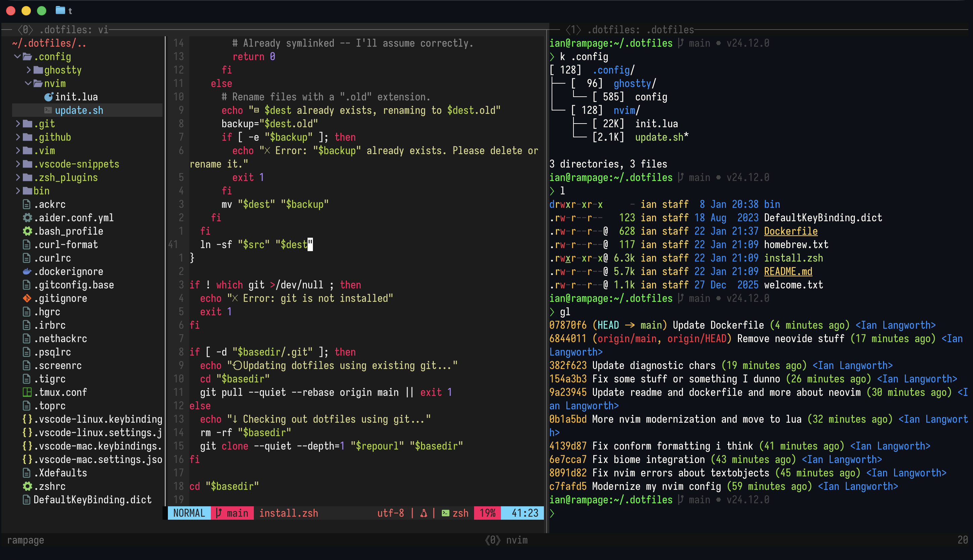Viewport: 973px width, 560px height.
Task: Open the underlined Dockerfile link in terminal output
Action: click(790, 231)
